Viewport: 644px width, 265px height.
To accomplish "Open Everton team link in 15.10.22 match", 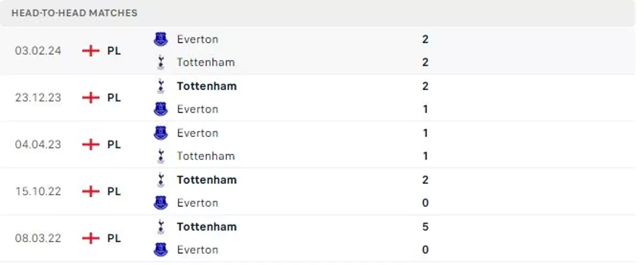I will 197,203.
